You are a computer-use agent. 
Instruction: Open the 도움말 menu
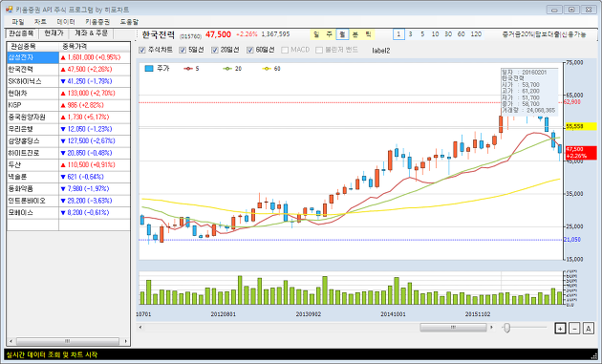(x=129, y=22)
